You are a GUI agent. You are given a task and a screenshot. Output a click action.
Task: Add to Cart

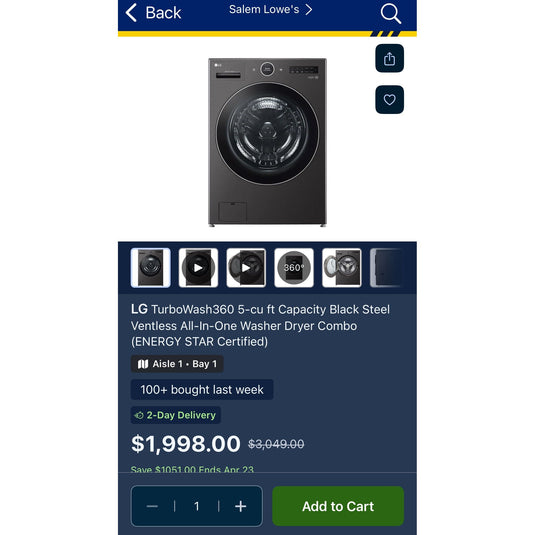pyautogui.click(x=338, y=506)
